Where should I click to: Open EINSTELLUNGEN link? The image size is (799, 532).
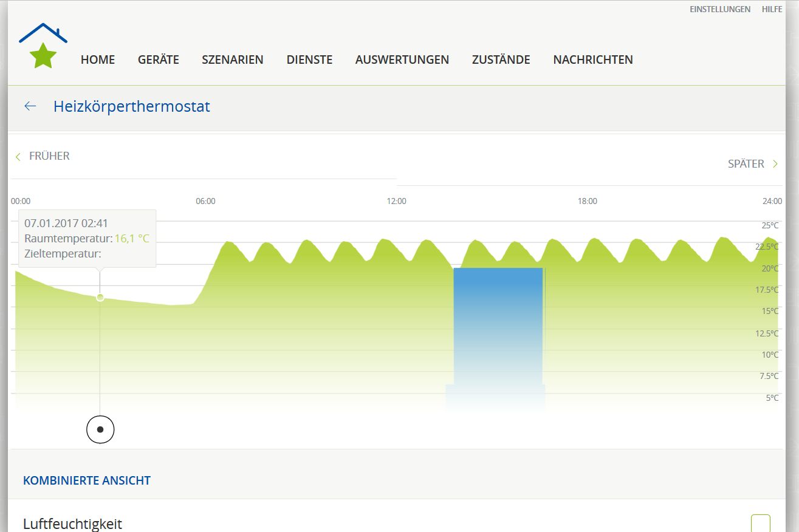pos(719,9)
